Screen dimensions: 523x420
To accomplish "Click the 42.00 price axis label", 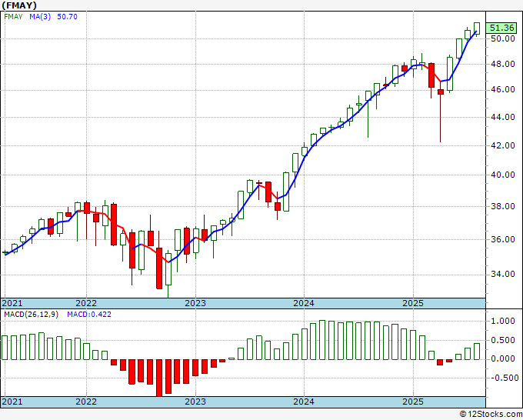I will 503,145.
